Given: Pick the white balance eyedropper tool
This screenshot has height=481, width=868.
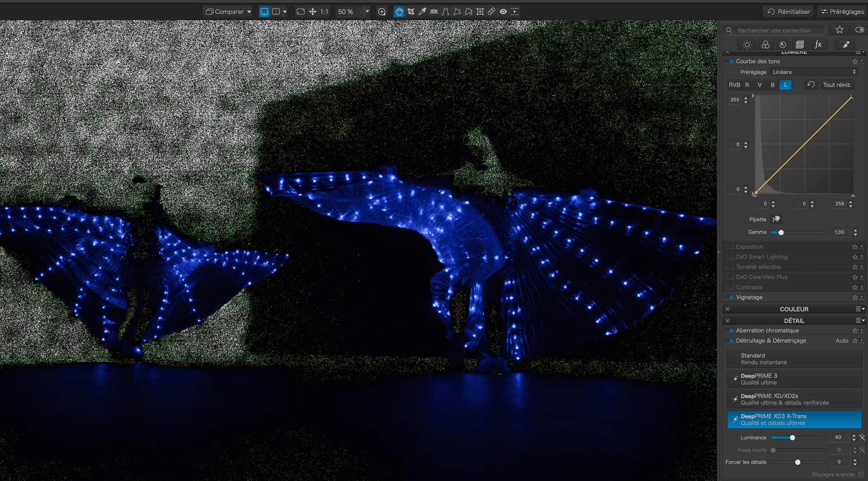Looking at the screenshot, I should click(x=422, y=12).
